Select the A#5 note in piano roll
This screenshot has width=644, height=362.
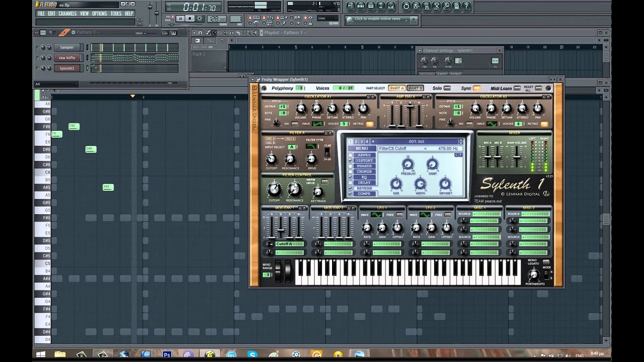108,187
